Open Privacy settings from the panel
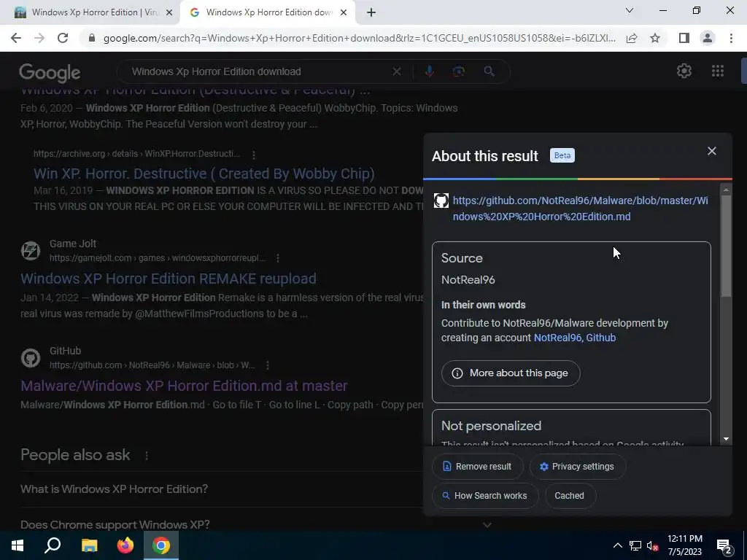The image size is (747, 560). tap(578, 467)
